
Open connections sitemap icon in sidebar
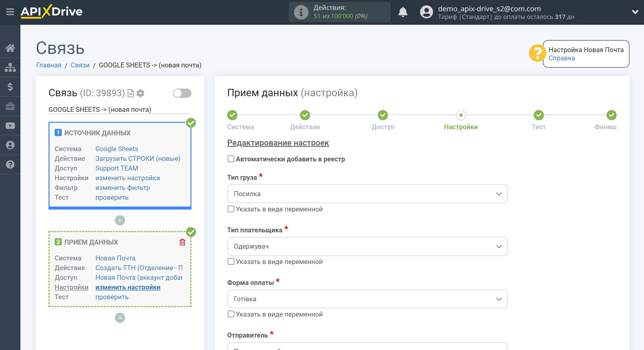(10, 67)
